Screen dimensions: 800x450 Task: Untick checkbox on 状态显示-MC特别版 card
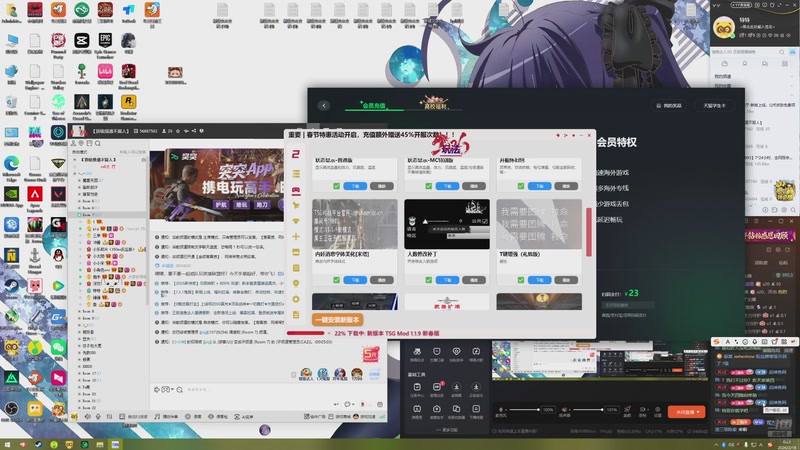click(429, 186)
